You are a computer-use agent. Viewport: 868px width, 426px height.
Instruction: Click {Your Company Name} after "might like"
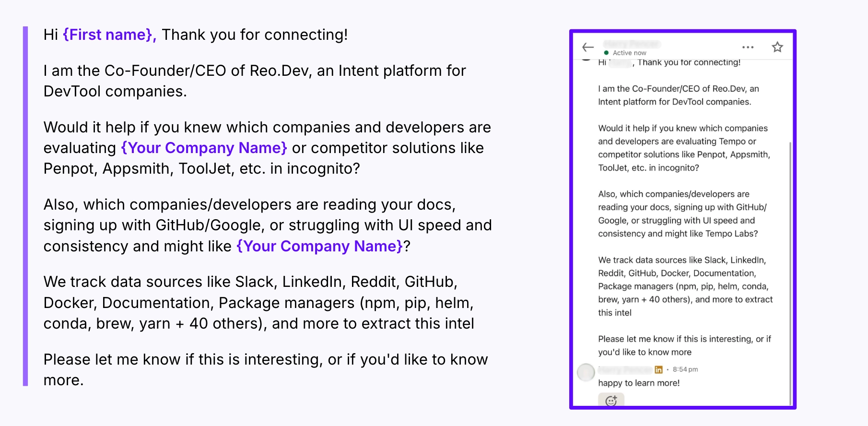[319, 246]
